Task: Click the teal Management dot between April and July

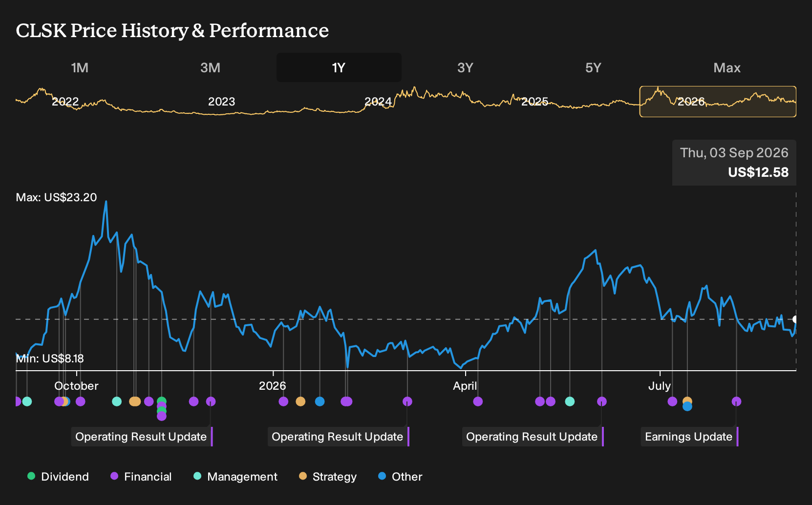Action: click(570, 401)
